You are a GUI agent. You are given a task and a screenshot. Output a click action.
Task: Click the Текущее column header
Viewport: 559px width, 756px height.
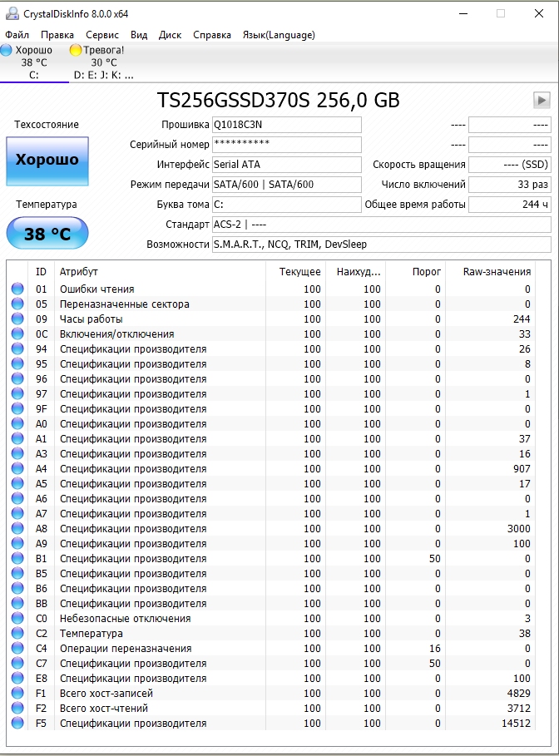pos(295,272)
